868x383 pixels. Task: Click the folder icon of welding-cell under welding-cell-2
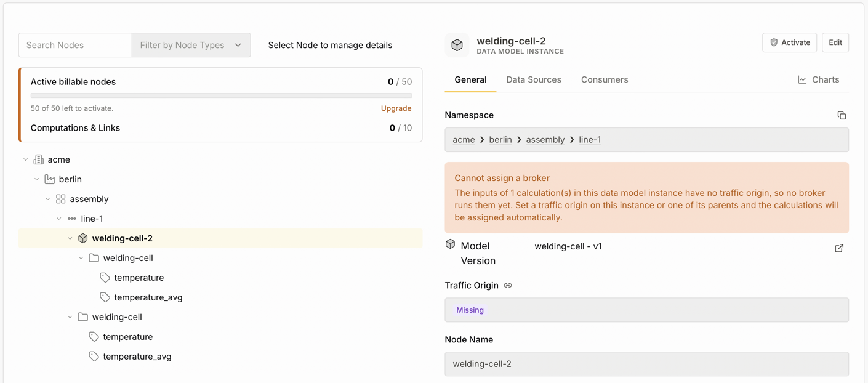click(94, 258)
